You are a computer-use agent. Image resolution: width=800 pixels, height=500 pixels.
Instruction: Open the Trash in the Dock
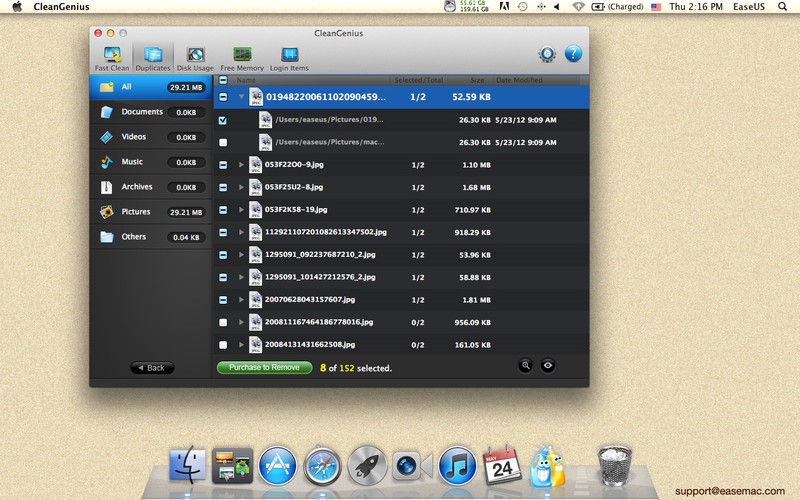click(615, 465)
